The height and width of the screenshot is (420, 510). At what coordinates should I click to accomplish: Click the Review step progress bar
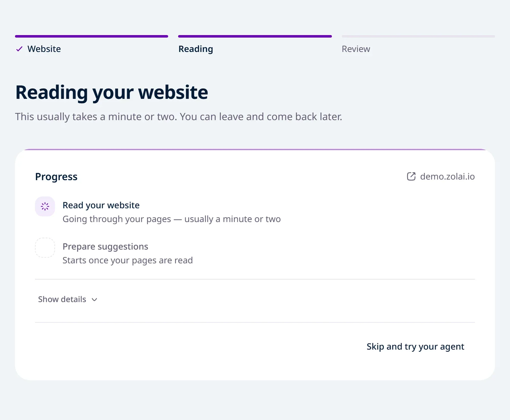(418, 36)
